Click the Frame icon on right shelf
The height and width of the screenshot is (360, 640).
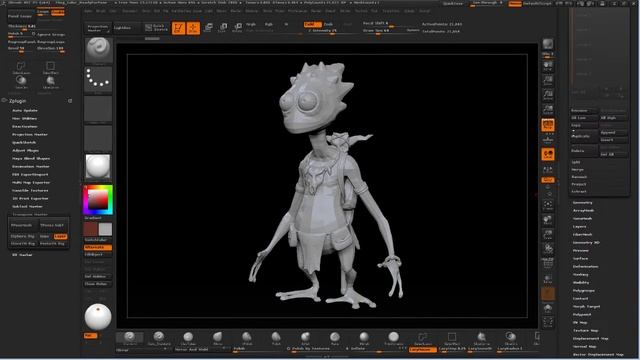coord(548,205)
